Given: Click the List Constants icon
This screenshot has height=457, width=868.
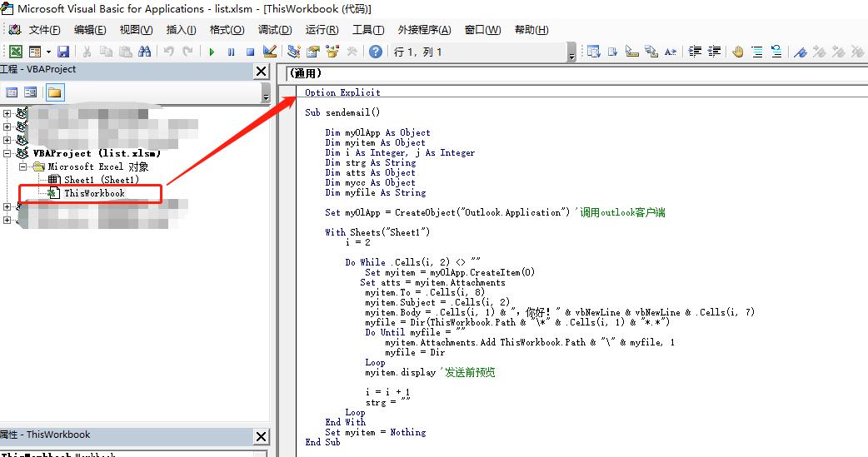Looking at the screenshot, I should click(613, 52).
